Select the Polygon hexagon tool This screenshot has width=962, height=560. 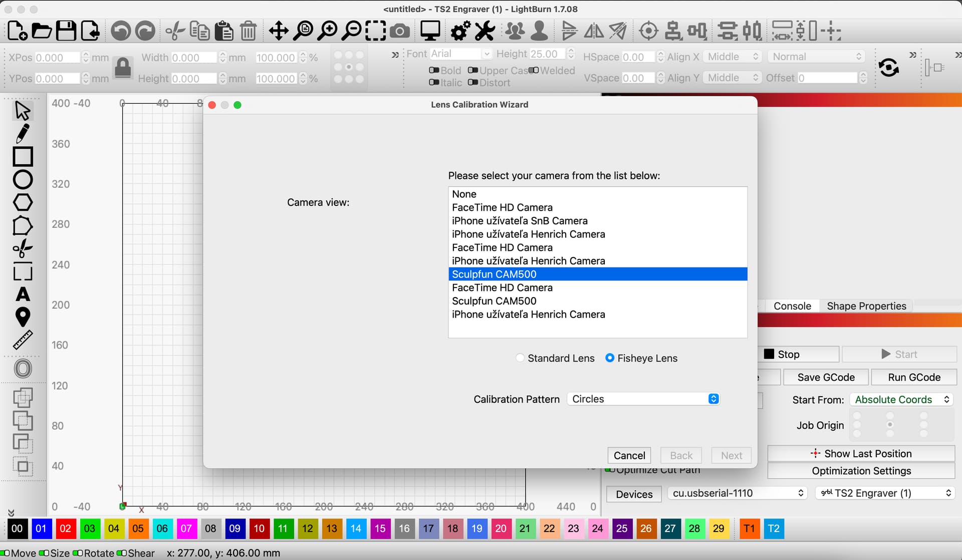click(x=23, y=202)
